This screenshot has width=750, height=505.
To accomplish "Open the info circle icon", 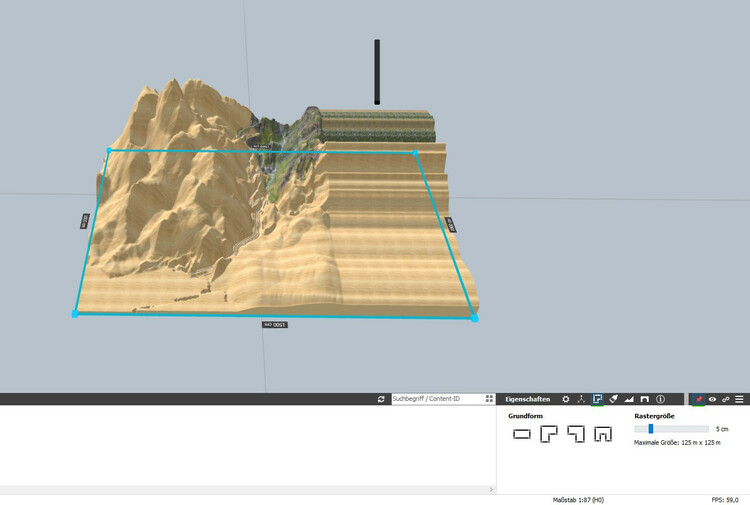I will (x=661, y=399).
